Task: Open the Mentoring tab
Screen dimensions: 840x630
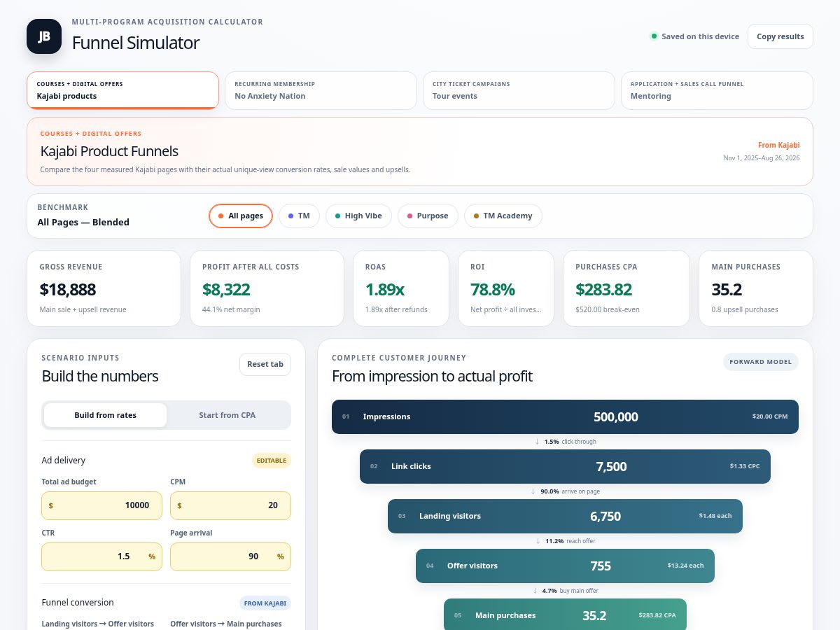Action: 717,90
